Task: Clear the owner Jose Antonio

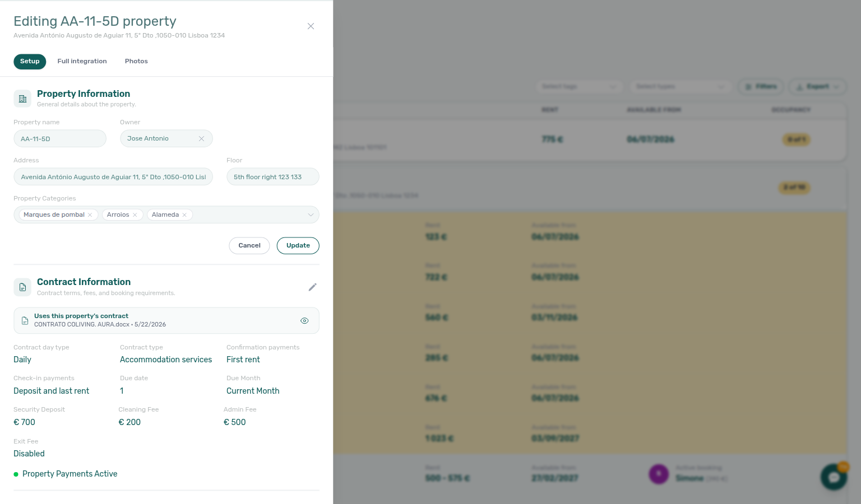Action: (x=201, y=139)
